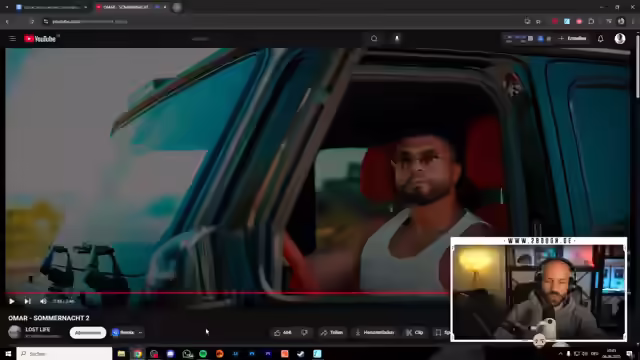Open the YouTube account avatar menu
This screenshot has height=360, width=640.
pyautogui.click(x=620, y=38)
